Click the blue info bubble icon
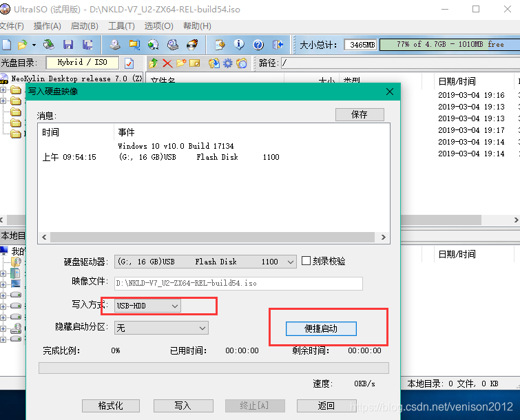This screenshot has width=520, height=420. [239, 45]
